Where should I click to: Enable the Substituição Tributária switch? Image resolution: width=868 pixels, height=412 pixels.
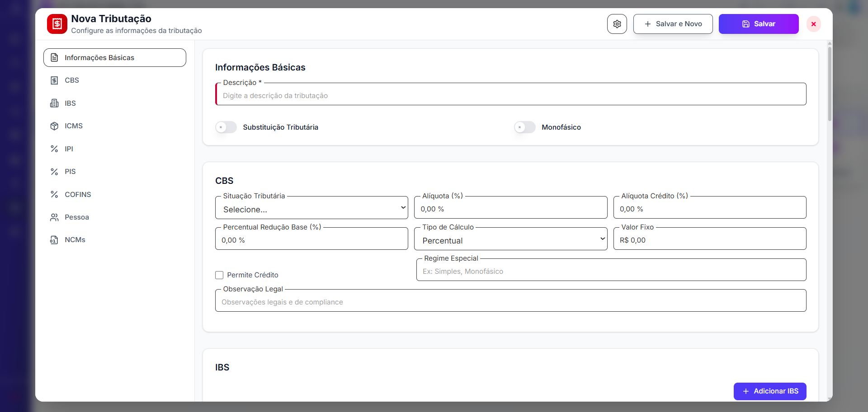pos(226,127)
